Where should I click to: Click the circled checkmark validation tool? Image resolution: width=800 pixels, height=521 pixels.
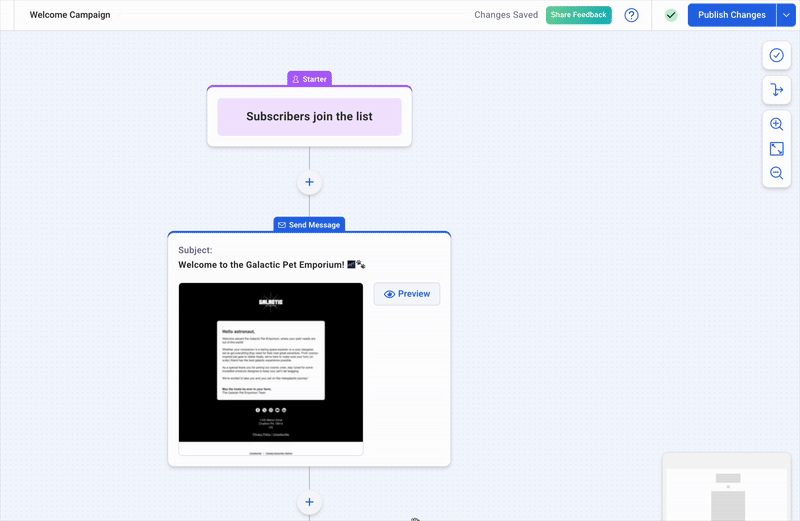pyautogui.click(x=776, y=55)
